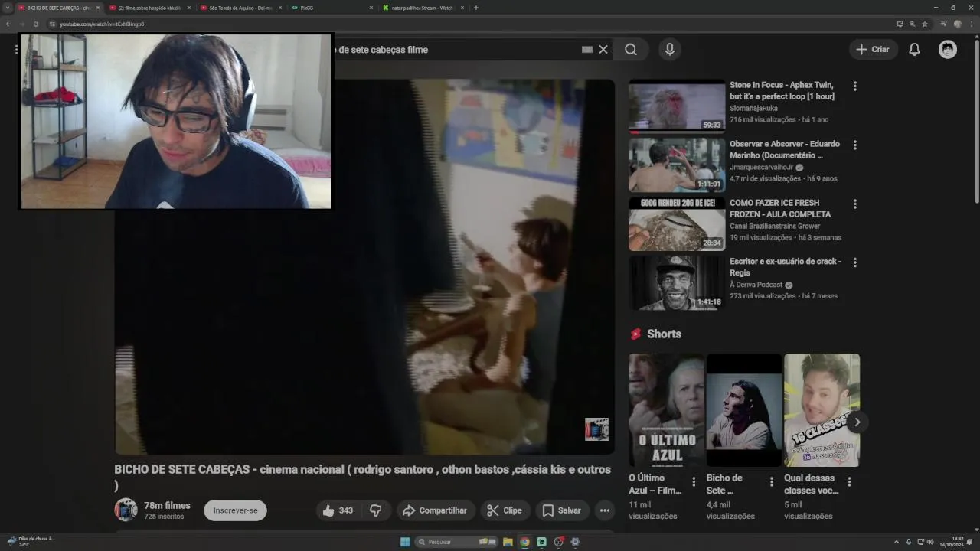Image resolution: width=980 pixels, height=551 pixels.
Task: Open the À Deriva Podcast channel name
Action: [756, 285]
